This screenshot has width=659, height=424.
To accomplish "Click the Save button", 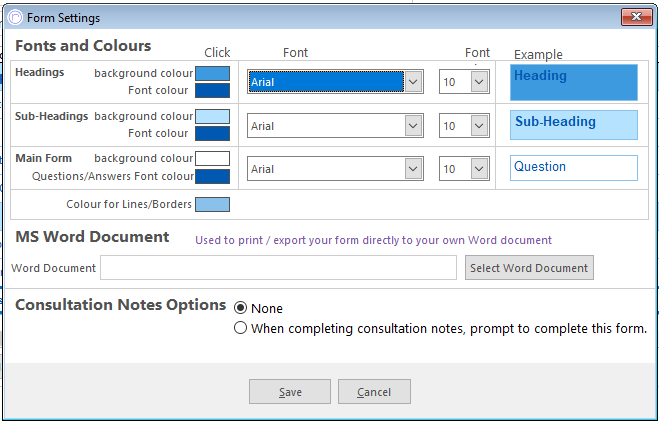I will coord(290,392).
